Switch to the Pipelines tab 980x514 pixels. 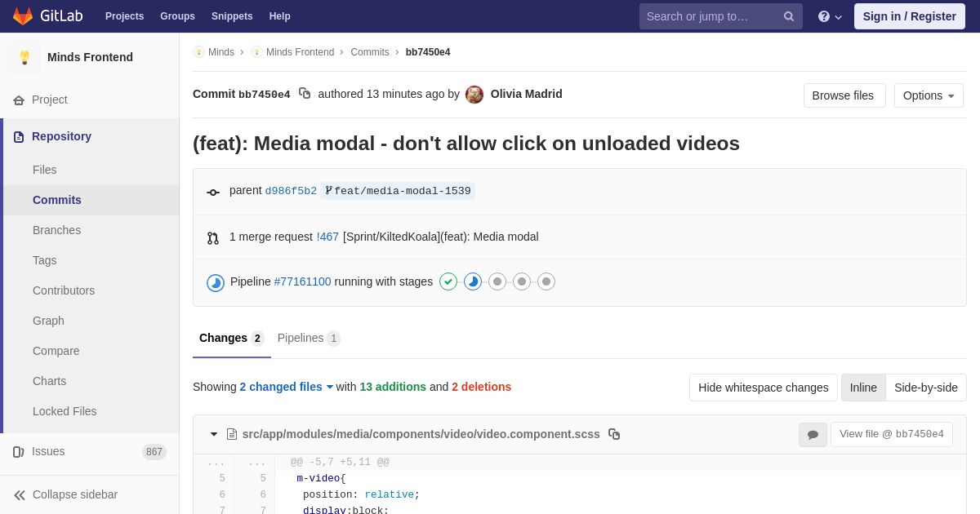[x=308, y=338]
